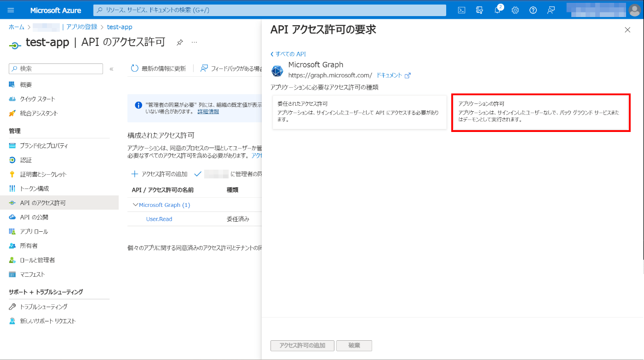
Task: Click the grant admin consent checkmark
Action: point(198,174)
